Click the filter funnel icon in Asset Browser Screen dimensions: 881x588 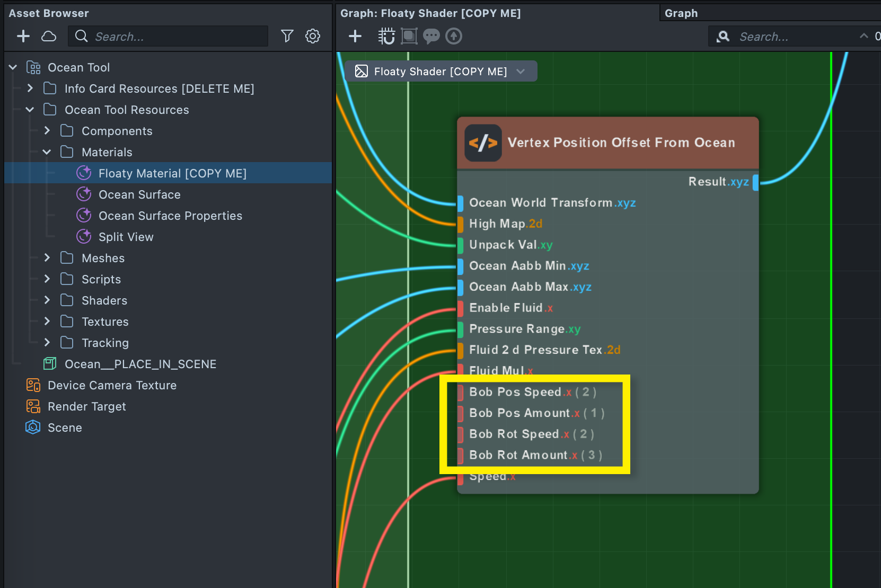pyautogui.click(x=287, y=36)
